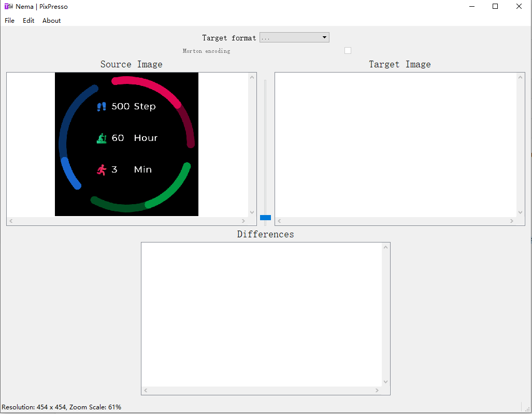This screenshot has width=532, height=414.
Task: Click the 'Morton encoding' label
Action: (206, 51)
